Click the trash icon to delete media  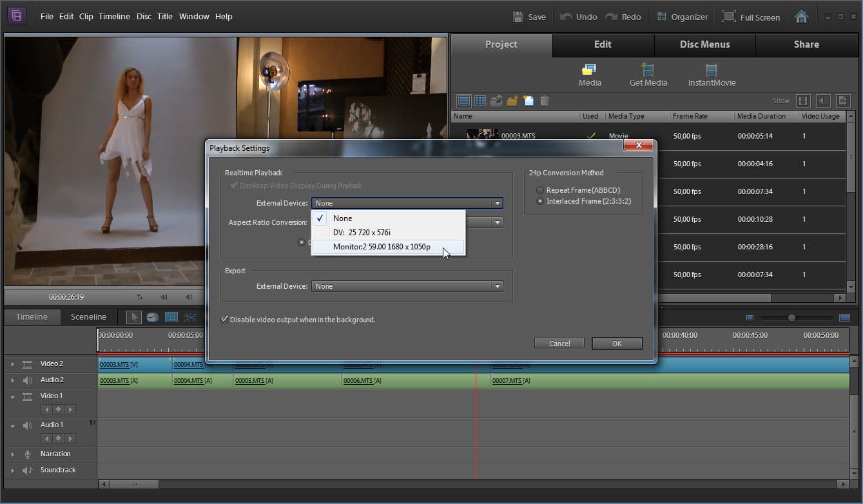(545, 101)
